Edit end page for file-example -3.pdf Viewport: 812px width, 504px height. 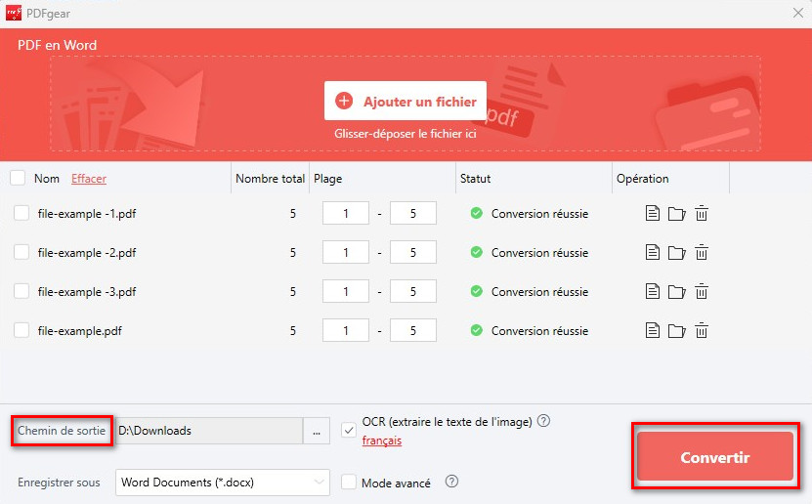pos(412,292)
